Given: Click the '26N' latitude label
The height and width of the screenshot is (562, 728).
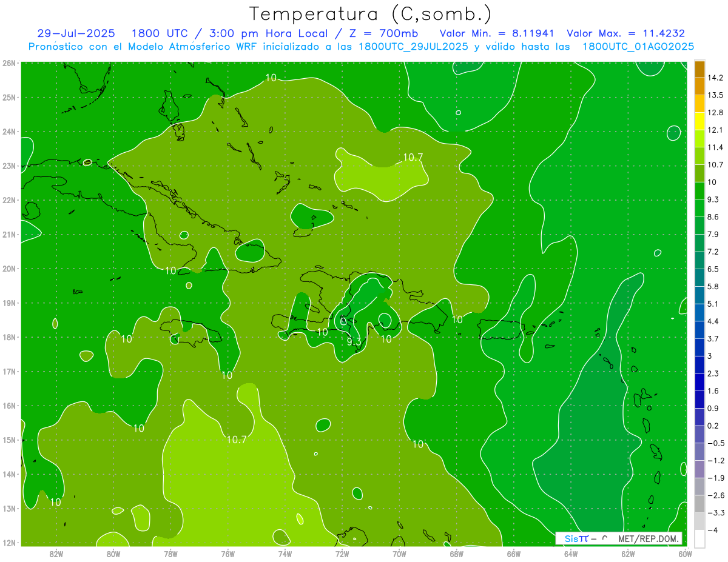Looking at the screenshot, I should (9, 63).
